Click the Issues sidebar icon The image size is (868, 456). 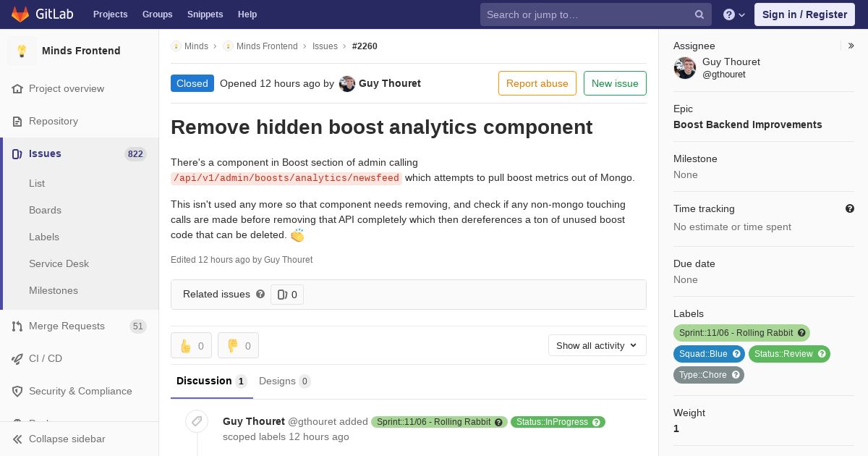click(x=17, y=153)
